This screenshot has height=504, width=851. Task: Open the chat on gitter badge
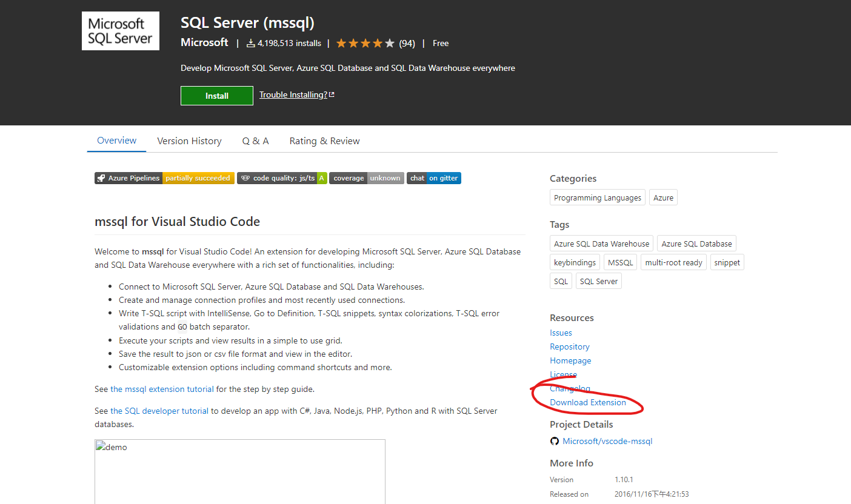click(434, 178)
